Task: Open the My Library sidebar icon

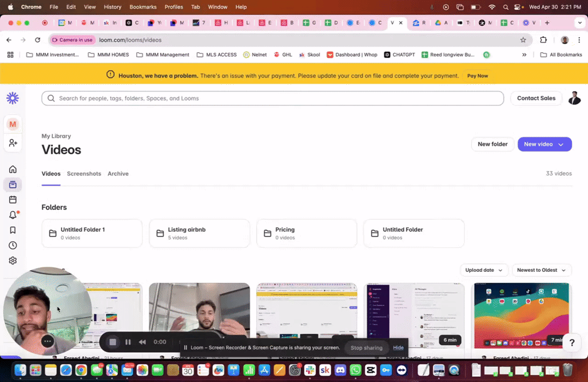Action: pos(13,185)
